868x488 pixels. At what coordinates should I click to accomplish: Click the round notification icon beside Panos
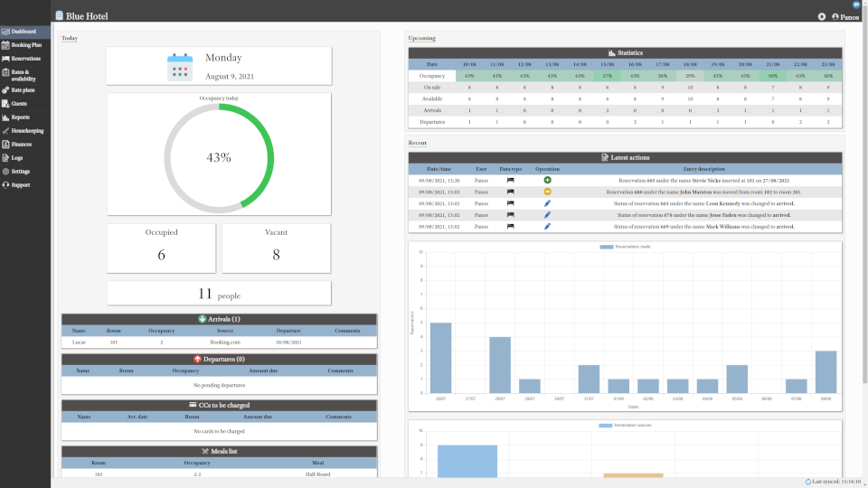pyautogui.click(x=822, y=16)
